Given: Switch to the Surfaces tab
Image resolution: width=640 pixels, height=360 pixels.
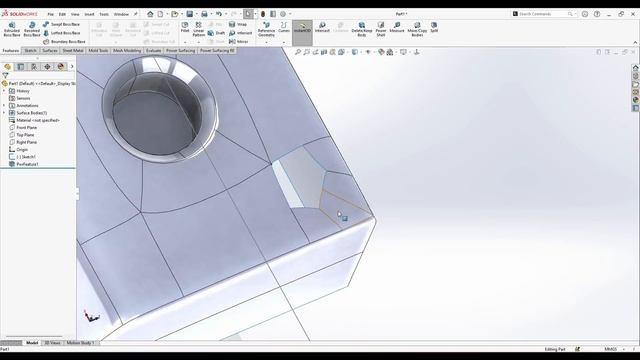Looking at the screenshot, I should 50,51.
